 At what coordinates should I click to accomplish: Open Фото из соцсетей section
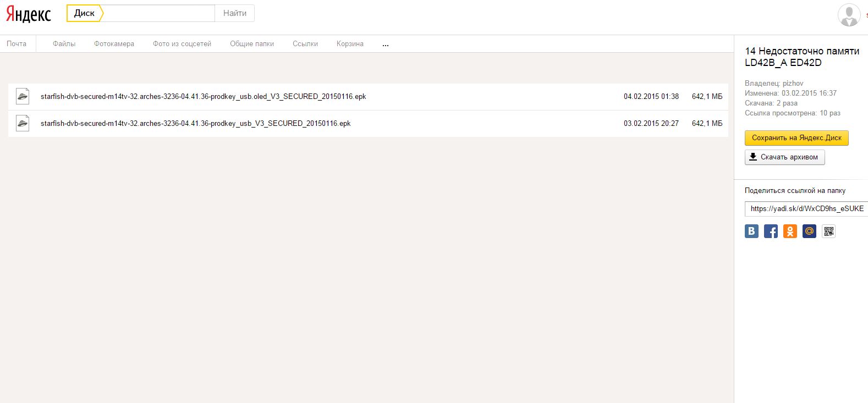tap(182, 44)
